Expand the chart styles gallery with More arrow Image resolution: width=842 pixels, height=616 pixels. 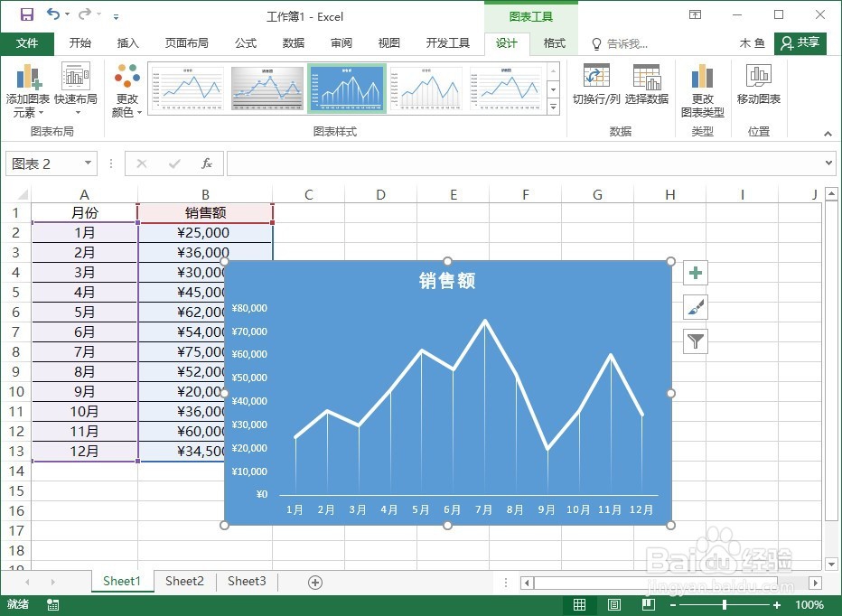[554, 106]
